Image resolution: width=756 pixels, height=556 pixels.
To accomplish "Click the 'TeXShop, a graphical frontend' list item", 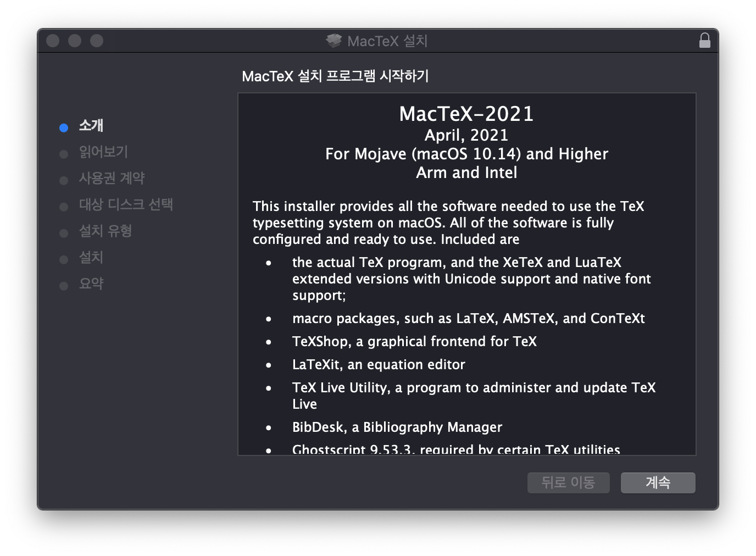I will coord(414,341).
